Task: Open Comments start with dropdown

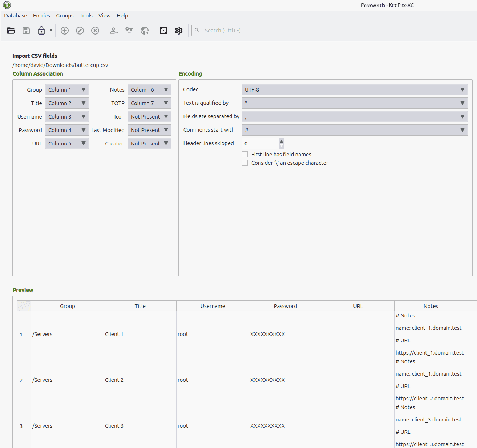Action: [355, 130]
